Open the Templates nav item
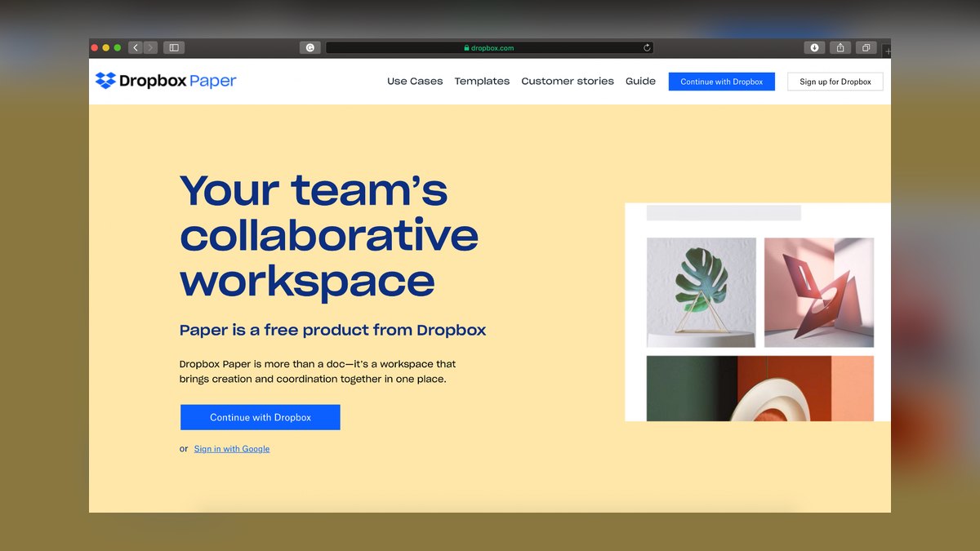 tap(482, 81)
